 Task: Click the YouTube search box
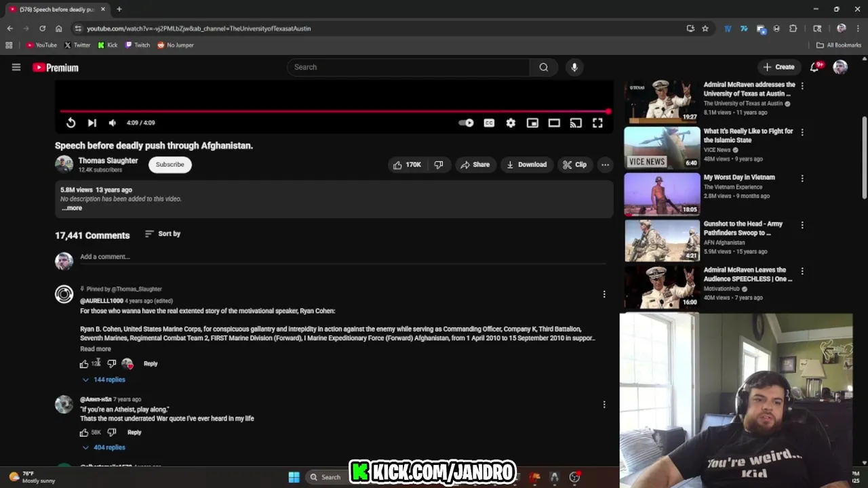408,67
